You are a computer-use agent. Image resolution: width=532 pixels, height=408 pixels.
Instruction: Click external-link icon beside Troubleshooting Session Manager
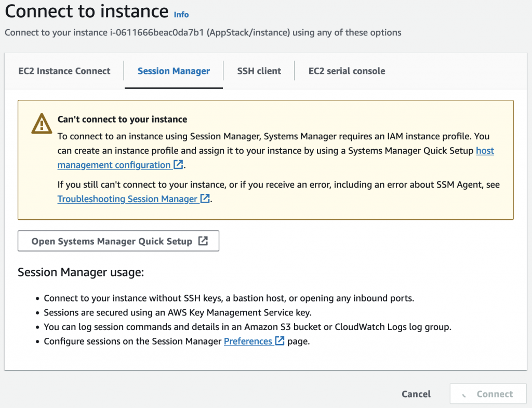pos(205,199)
